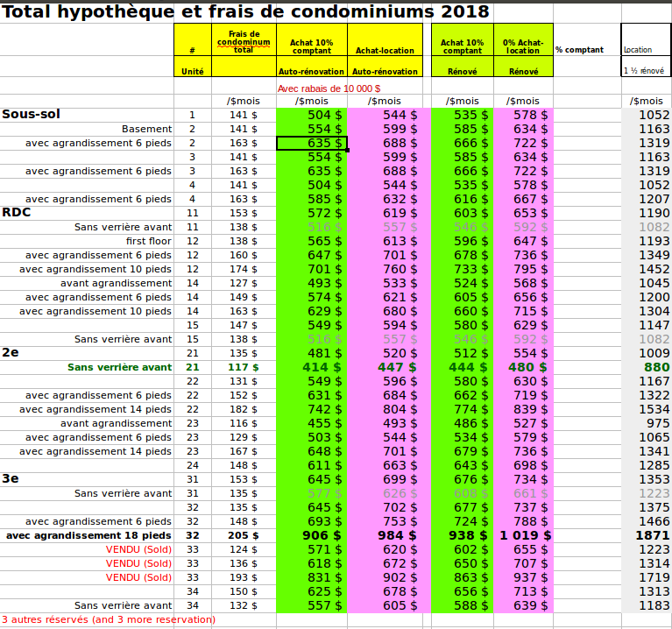Select the title 'Total hypothèque et frais de condominiums 2018'
The width and height of the screenshot is (672, 629).
pyautogui.click(x=245, y=11)
